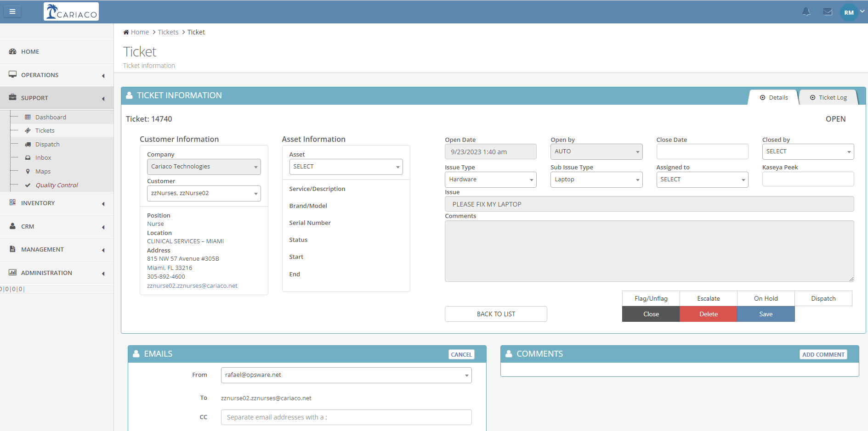Select the Details tab

coord(774,97)
